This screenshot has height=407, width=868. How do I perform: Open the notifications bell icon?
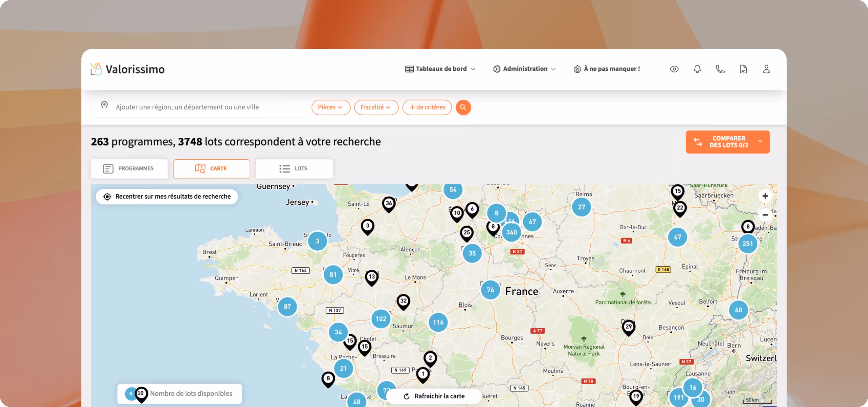tap(697, 69)
